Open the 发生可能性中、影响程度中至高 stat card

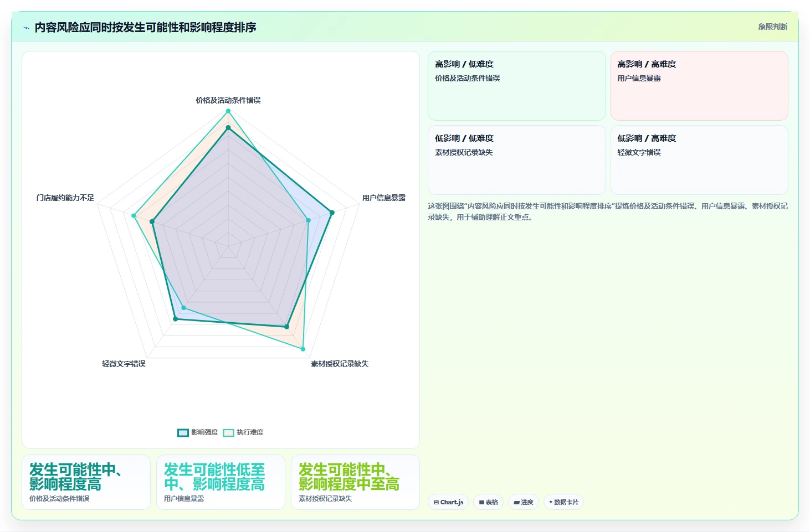coord(355,482)
